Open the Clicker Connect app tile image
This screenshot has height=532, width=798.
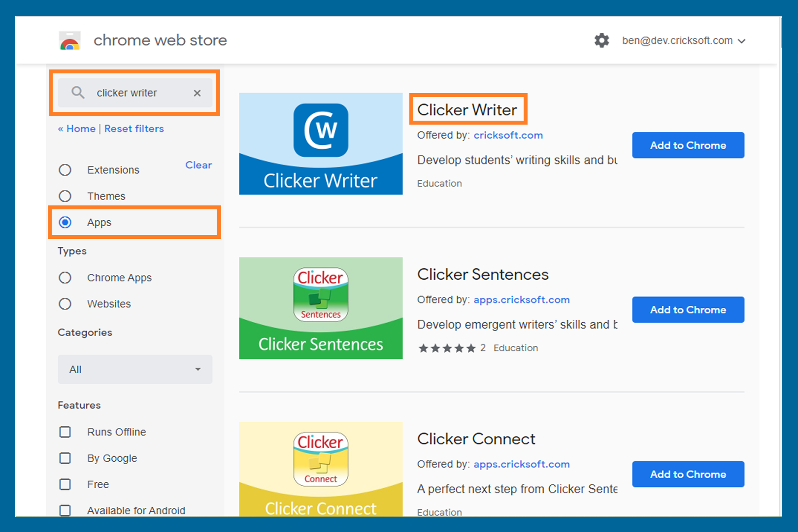pos(321,468)
